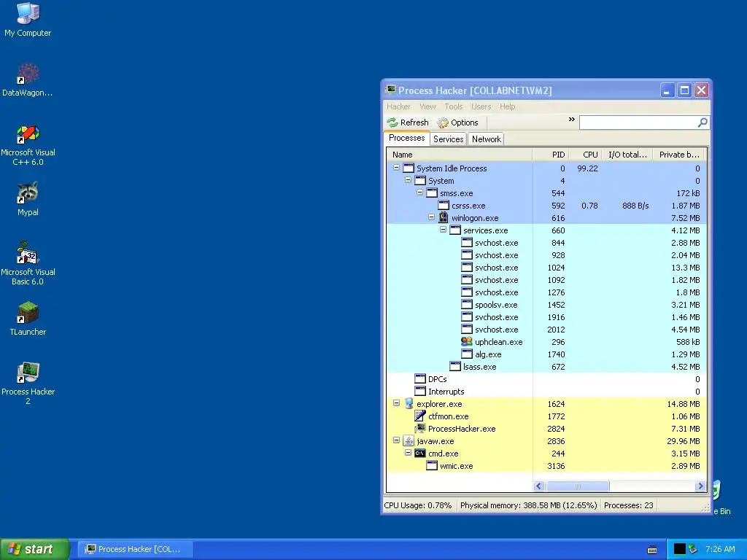Click the Windows start button
This screenshot has width=747, height=560.
pyautogui.click(x=35, y=549)
